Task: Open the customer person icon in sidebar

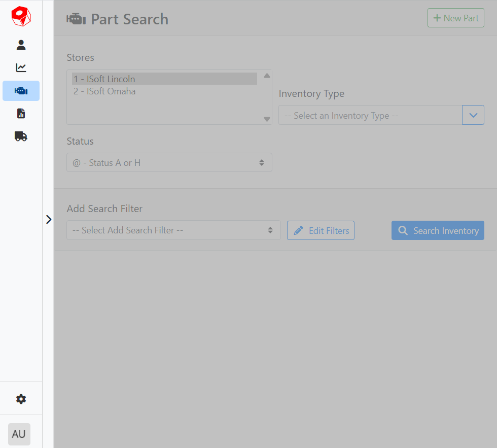Action: click(21, 45)
